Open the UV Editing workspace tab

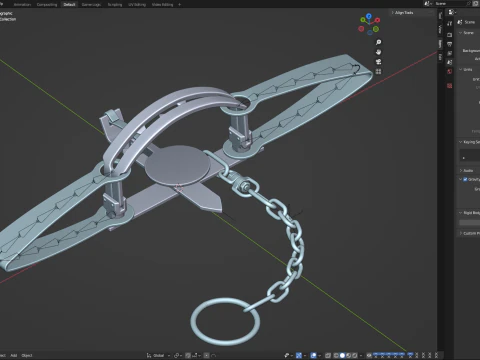137,4
